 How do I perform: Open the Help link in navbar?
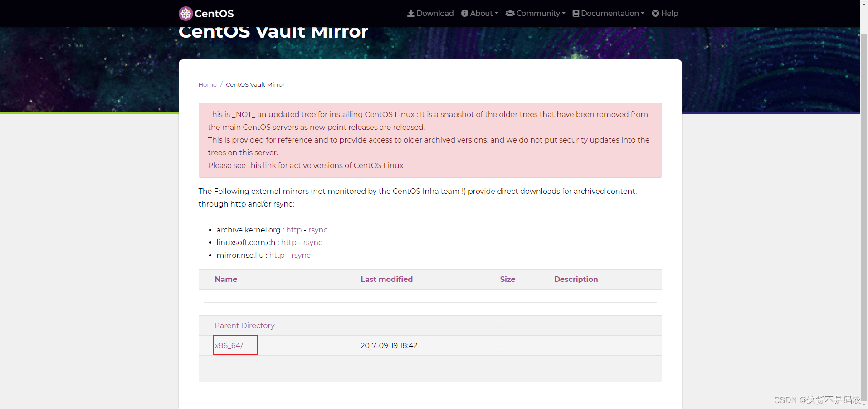665,13
